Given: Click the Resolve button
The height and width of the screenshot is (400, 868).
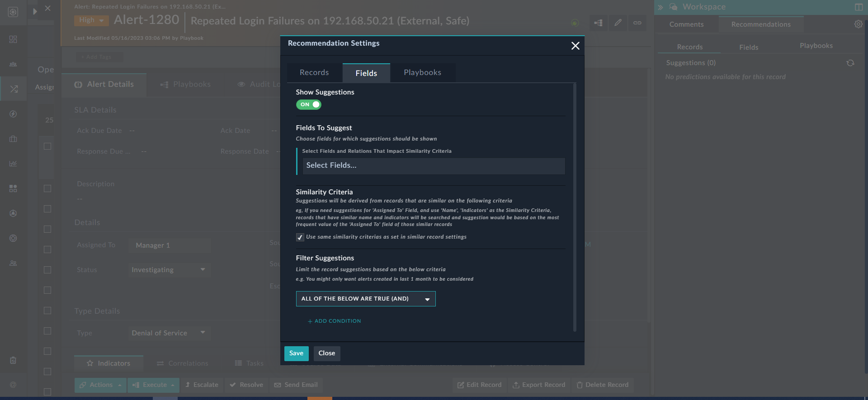Looking at the screenshot, I should (246, 385).
